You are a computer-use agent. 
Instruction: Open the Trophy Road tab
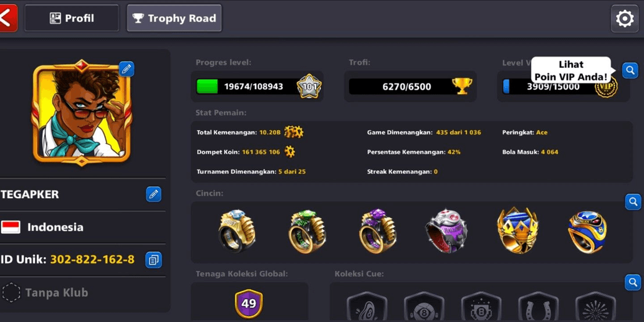[x=174, y=18]
